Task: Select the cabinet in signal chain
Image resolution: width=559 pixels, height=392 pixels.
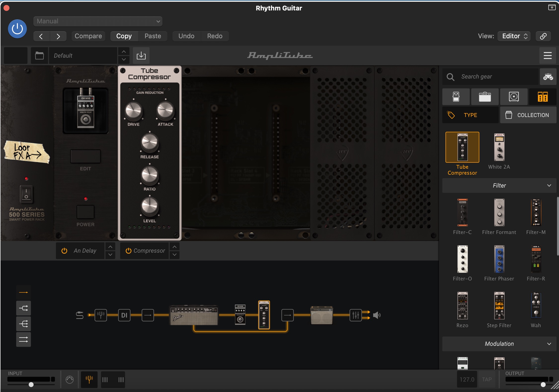Action: pos(321,315)
